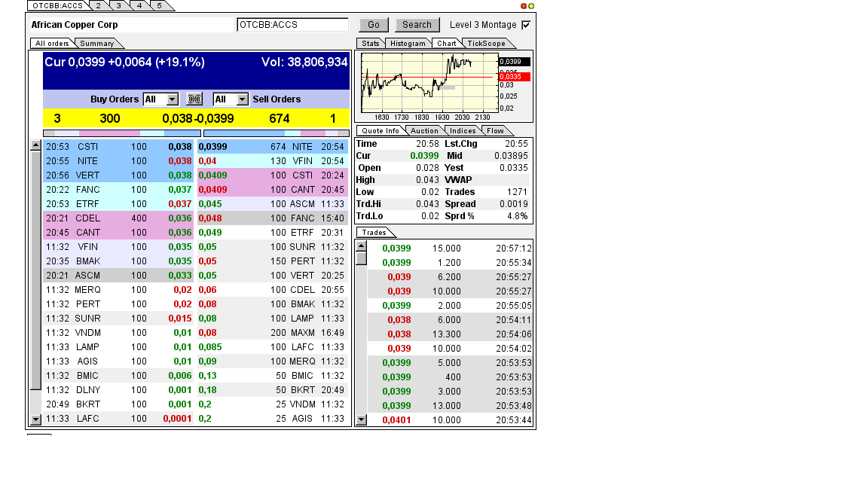The width and height of the screenshot is (868, 488).
Task: Select the MAXM sell order of 200
Action: click(x=272, y=333)
